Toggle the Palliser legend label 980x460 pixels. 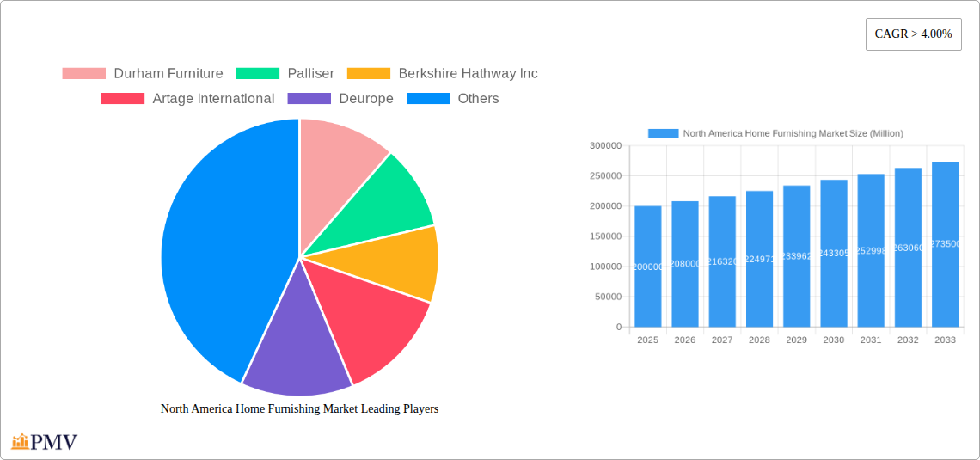(310, 74)
